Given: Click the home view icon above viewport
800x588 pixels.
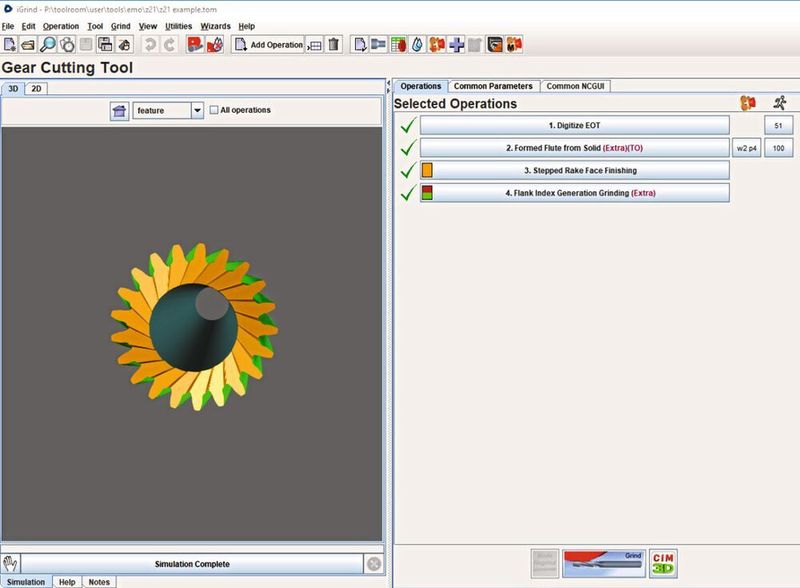Looking at the screenshot, I should (x=119, y=110).
